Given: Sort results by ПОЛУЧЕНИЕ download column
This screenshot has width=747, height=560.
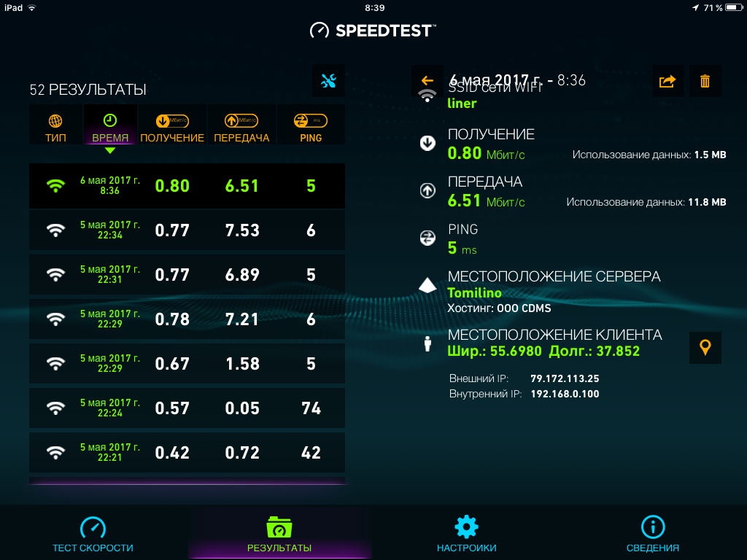Looking at the screenshot, I should pos(172,125).
